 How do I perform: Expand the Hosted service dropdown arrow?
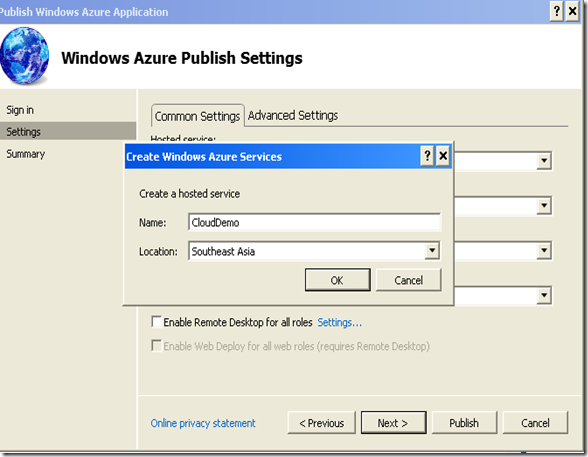pyautogui.click(x=544, y=161)
